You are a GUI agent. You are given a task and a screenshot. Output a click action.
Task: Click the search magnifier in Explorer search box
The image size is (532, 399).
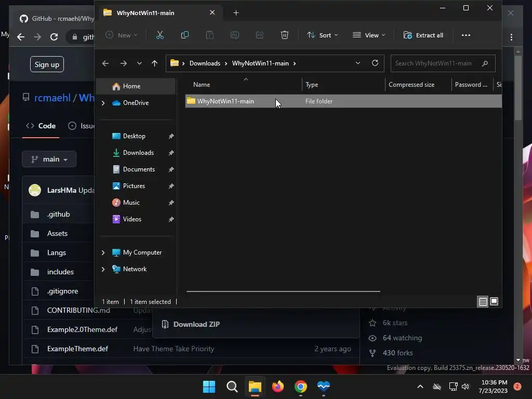point(485,63)
